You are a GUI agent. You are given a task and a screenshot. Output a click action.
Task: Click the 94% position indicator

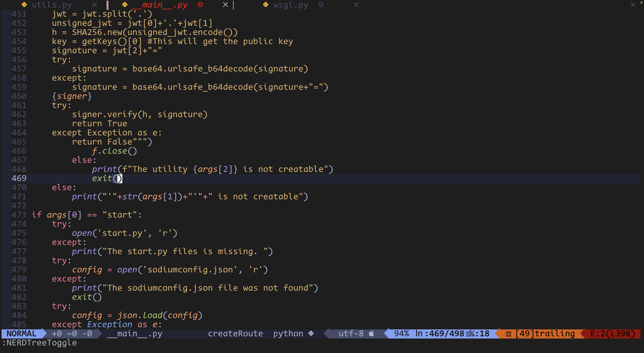tap(402, 333)
